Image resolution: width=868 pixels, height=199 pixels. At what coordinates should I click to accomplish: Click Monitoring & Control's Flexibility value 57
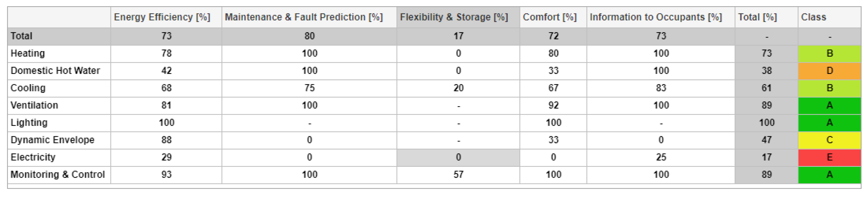click(458, 174)
